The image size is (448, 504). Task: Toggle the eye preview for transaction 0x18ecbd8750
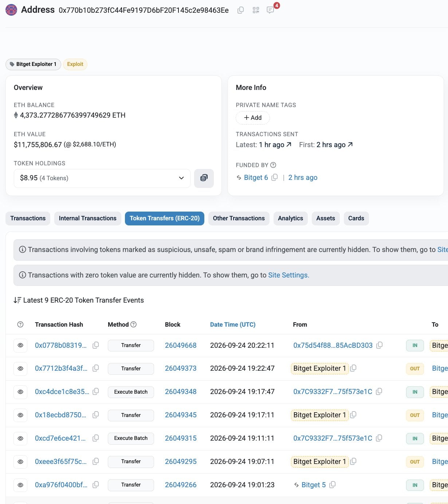click(20, 415)
